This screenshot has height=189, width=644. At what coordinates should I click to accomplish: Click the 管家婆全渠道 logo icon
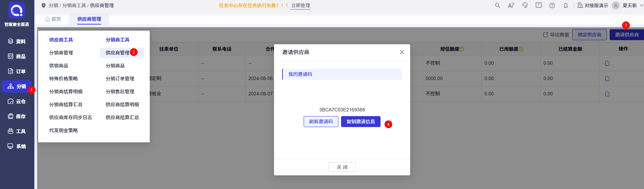click(17, 11)
